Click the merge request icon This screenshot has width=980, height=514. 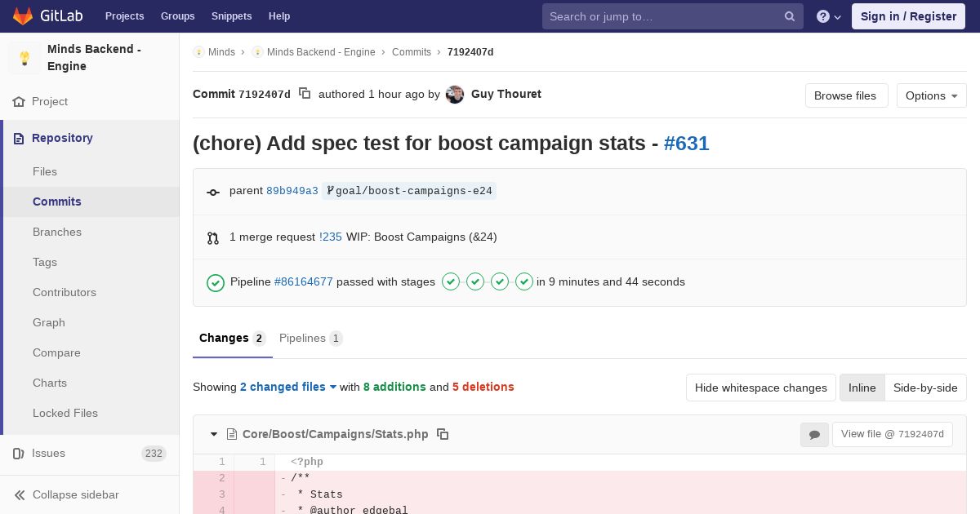coord(213,238)
